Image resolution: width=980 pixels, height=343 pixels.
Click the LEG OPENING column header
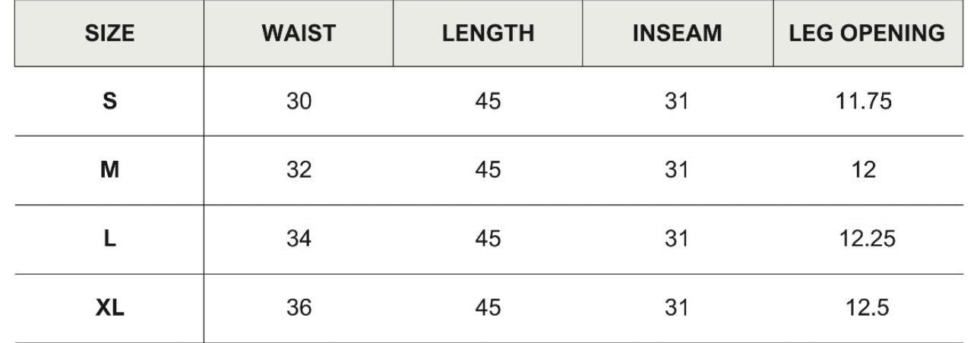(867, 33)
